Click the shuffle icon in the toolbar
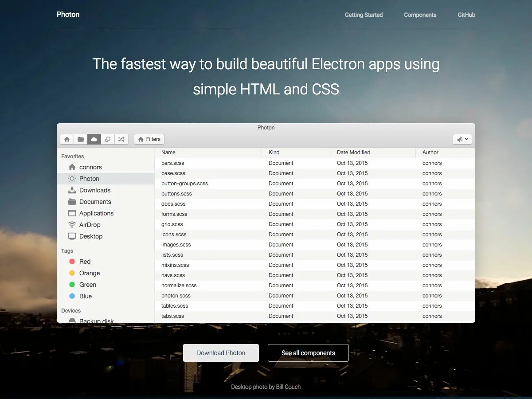Image resolution: width=532 pixels, height=399 pixels. tap(121, 139)
